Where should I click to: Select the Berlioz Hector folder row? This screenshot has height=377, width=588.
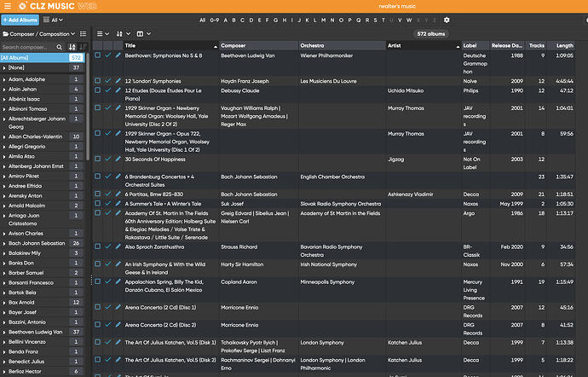point(43,371)
